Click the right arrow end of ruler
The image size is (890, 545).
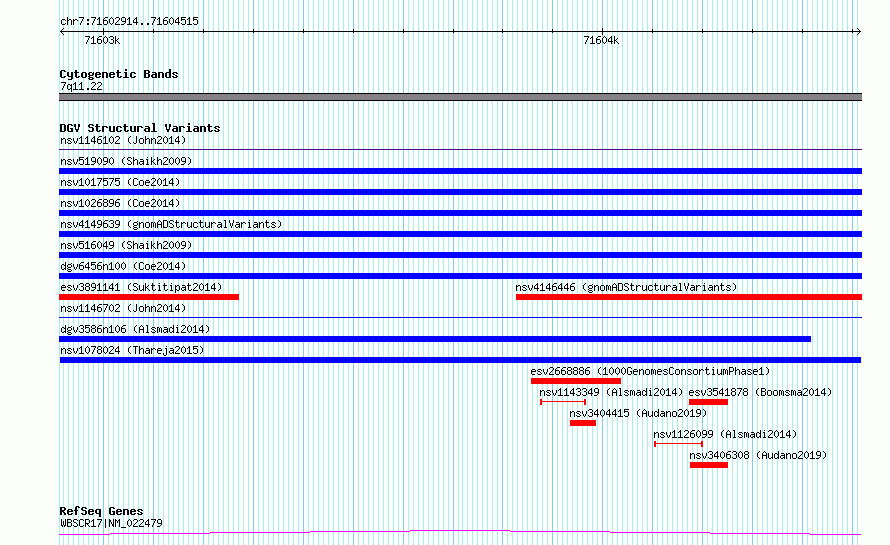pos(858,32)
